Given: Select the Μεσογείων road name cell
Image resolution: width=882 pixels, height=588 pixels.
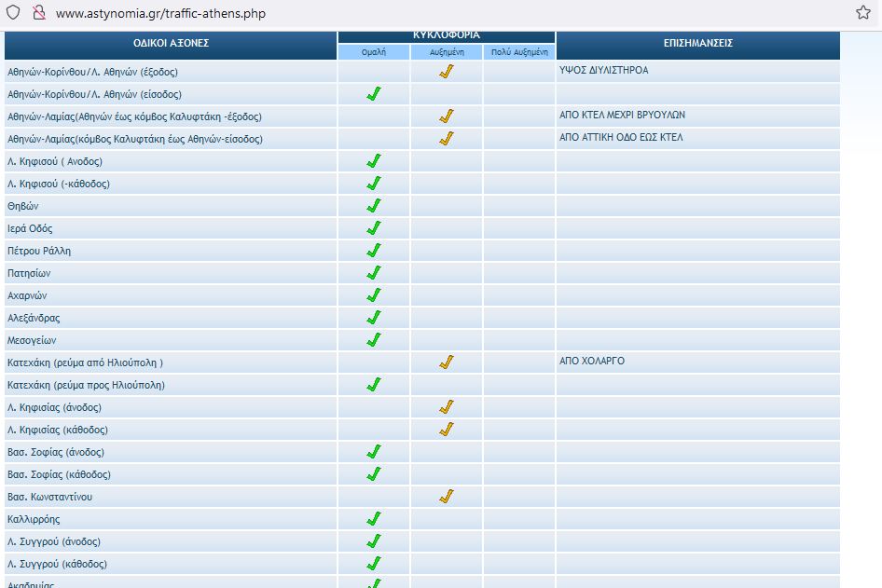Looking at the screenshot, I should click(32, 341).
